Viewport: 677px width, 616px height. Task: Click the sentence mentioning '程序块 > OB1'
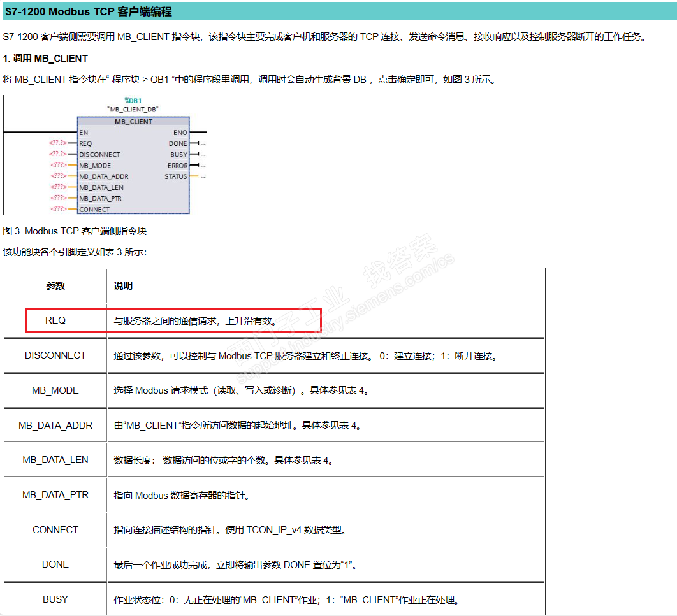click(x=251, y=80)
